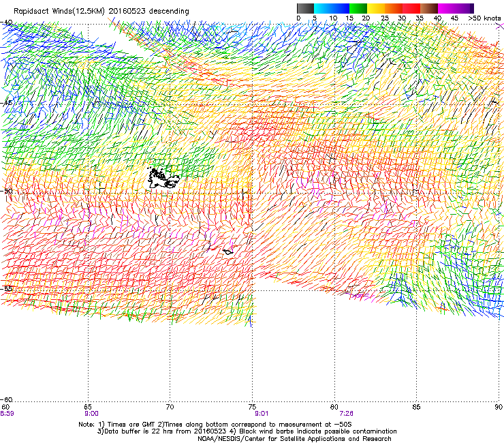
Task: Click the small Heard Island outline near 73E
Action: click(228, 251)
